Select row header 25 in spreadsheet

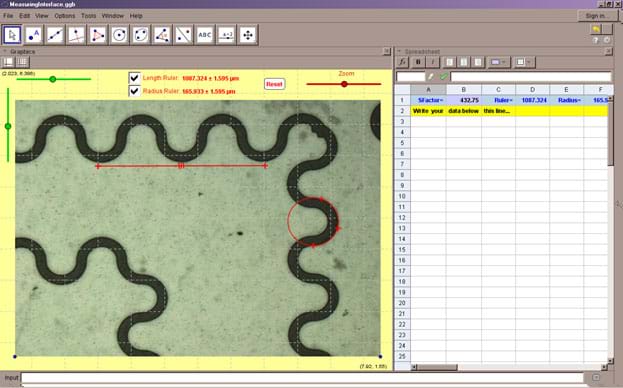point(402,357)
